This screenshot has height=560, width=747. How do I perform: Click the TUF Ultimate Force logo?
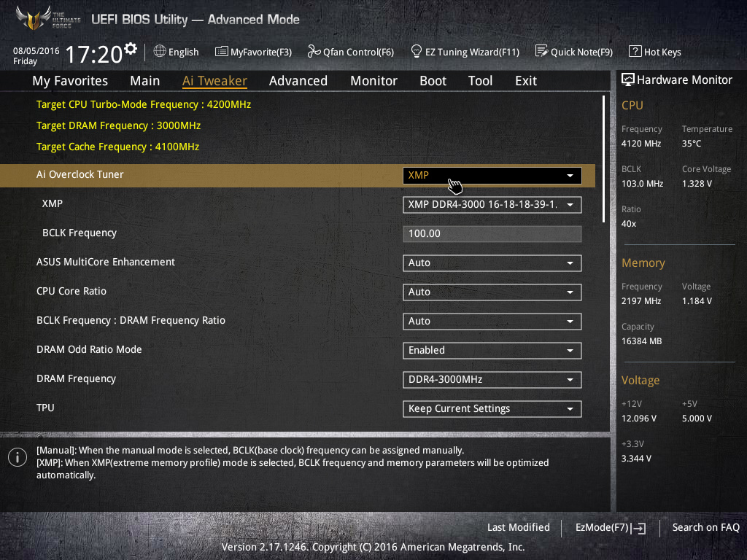tap(47, 18)
